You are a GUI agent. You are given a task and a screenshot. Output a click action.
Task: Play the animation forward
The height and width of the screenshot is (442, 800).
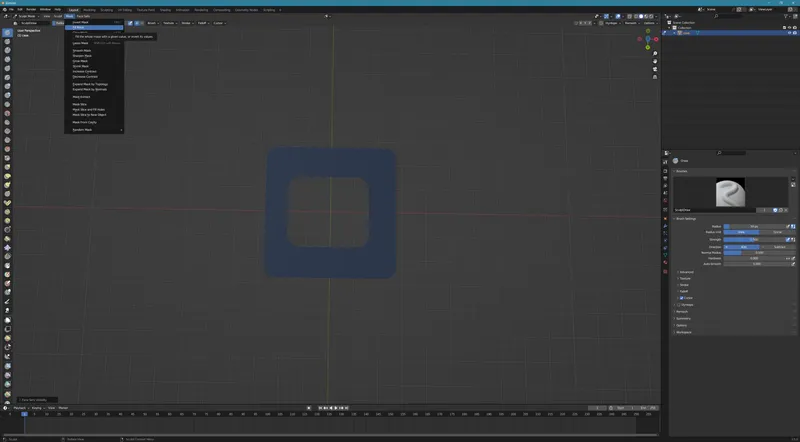click(x=336, y=408)
